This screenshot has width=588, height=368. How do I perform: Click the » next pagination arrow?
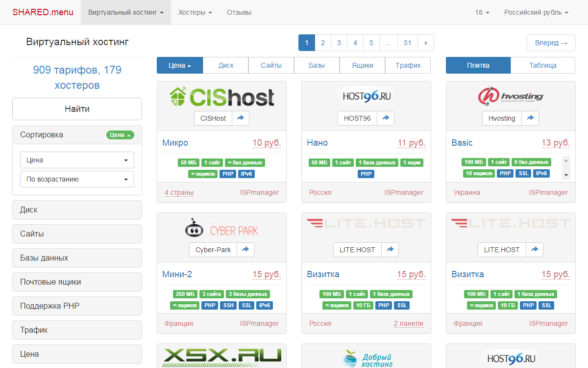coord(426,43)
